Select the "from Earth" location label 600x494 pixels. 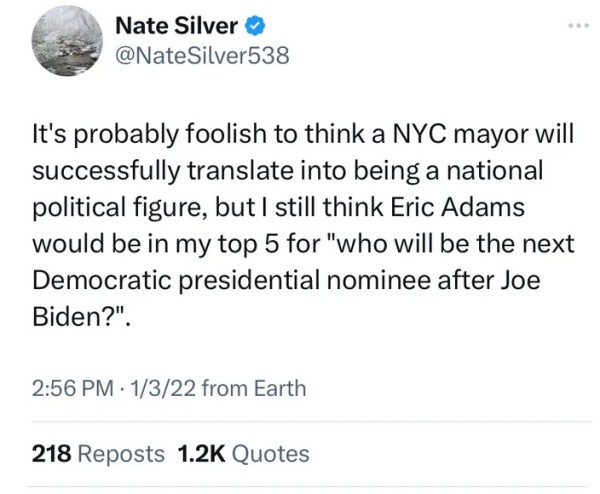(253, 388)
